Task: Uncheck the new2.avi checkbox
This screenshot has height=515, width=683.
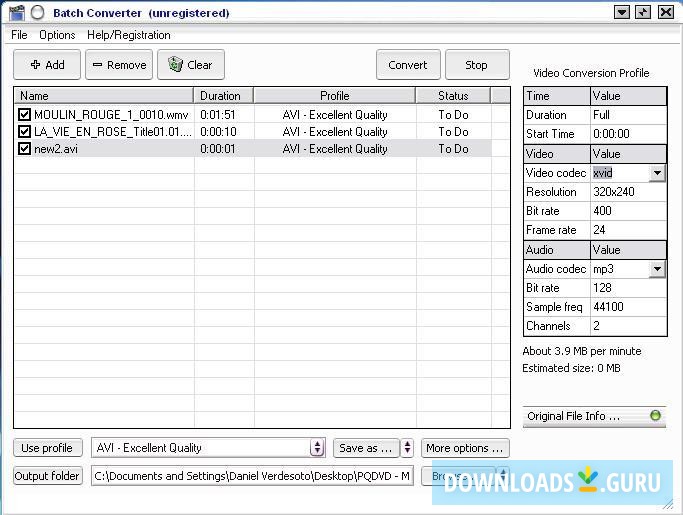Action: coord(24,149)
